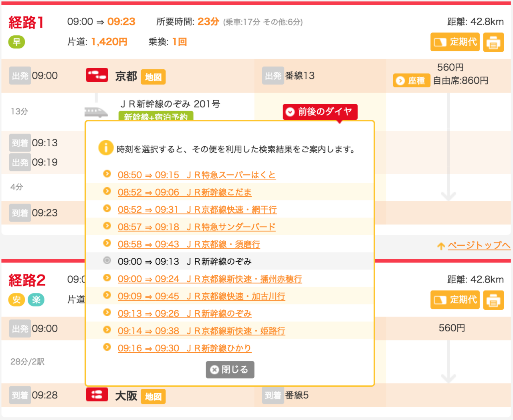Click the Osaka station red icon

[97, 395]
